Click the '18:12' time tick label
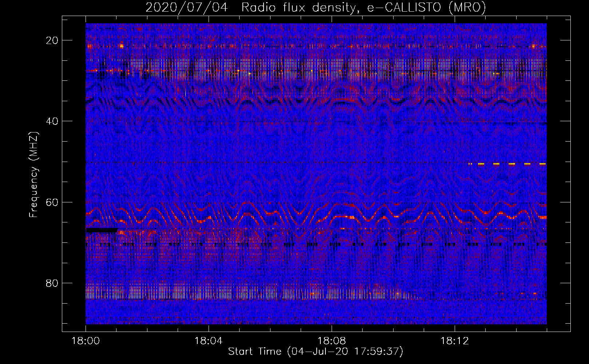Viewport: 589px width, 364px height. (454, 341)
